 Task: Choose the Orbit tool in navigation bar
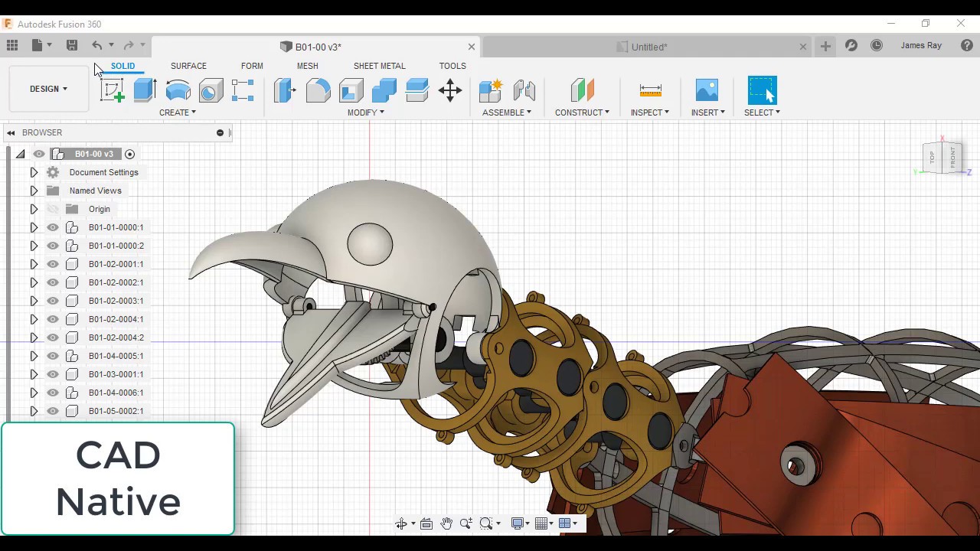[401, 523]
